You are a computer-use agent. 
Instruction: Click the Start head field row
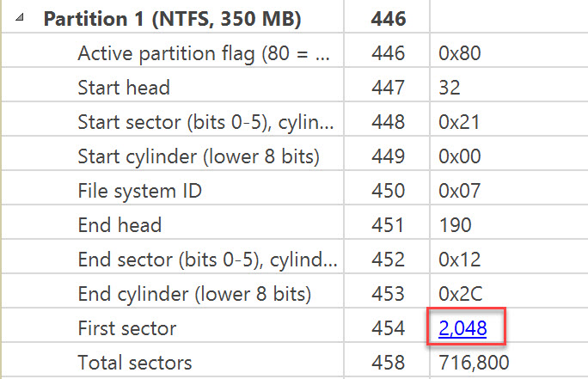pos(123,88)
